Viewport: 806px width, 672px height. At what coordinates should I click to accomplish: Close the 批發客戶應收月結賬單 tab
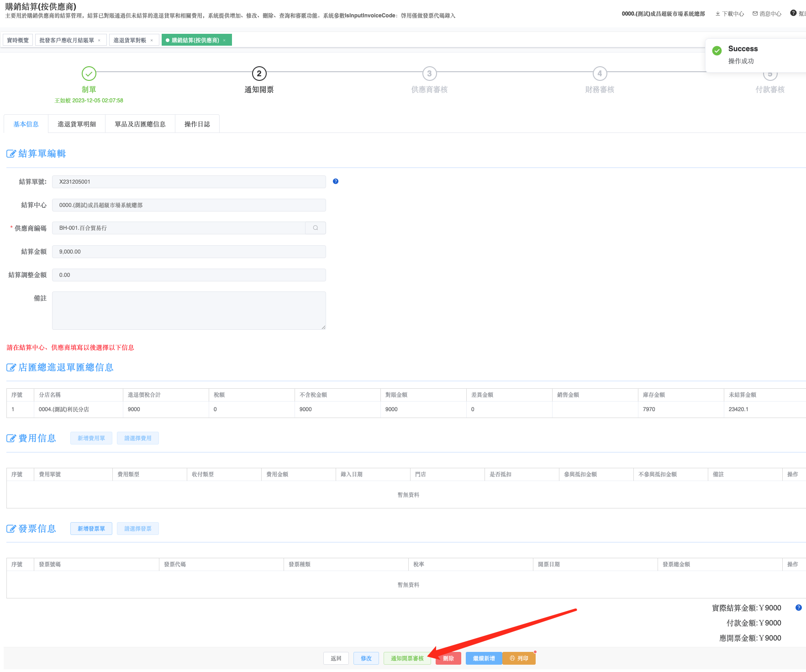pos(99,41)
